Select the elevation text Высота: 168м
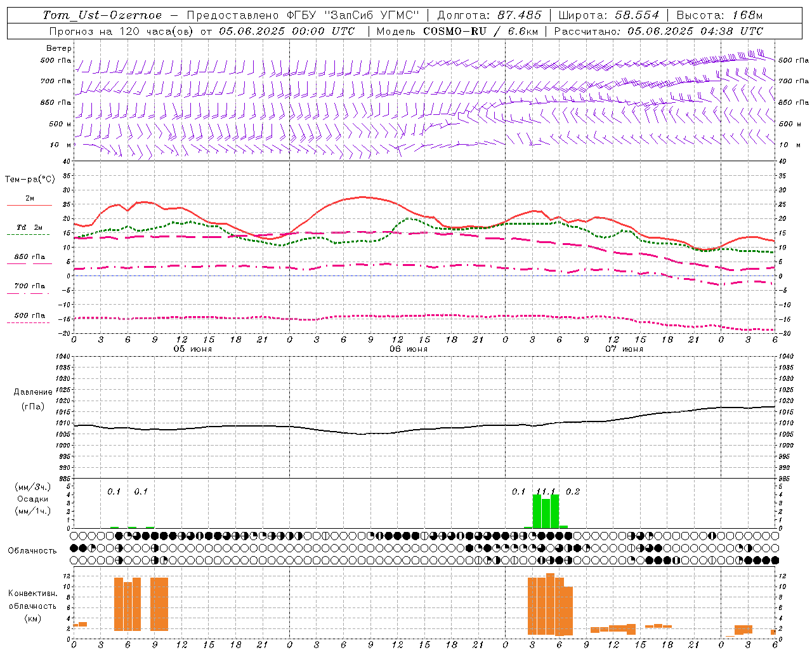This screenshot has height=650, width=812. coord(719,15)
